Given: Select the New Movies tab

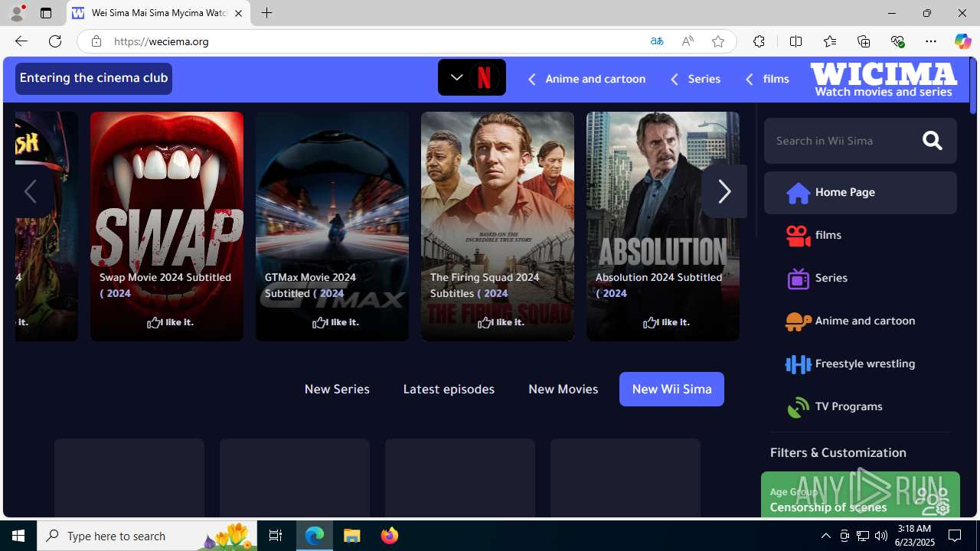Looking at the screenshot, I should (563, 389).
